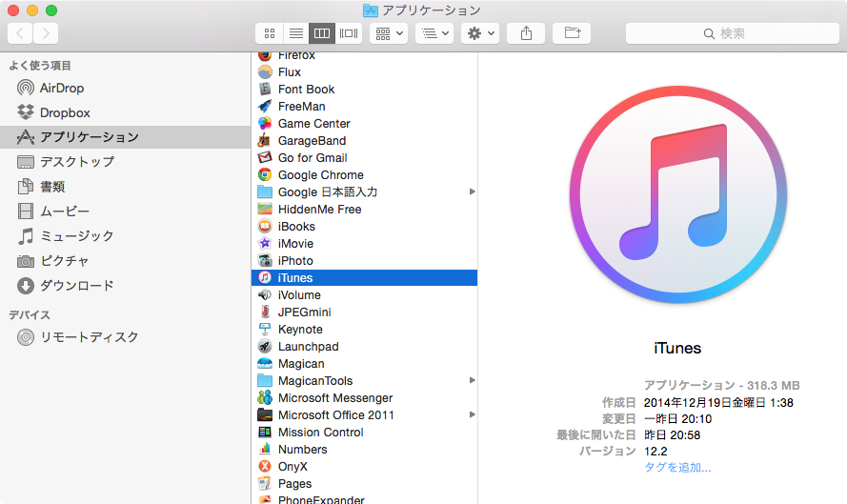Image resolution: width=847 pixels, height=504 pixels.
Task: Click the iBooks app icon
Action: [265, 227]
